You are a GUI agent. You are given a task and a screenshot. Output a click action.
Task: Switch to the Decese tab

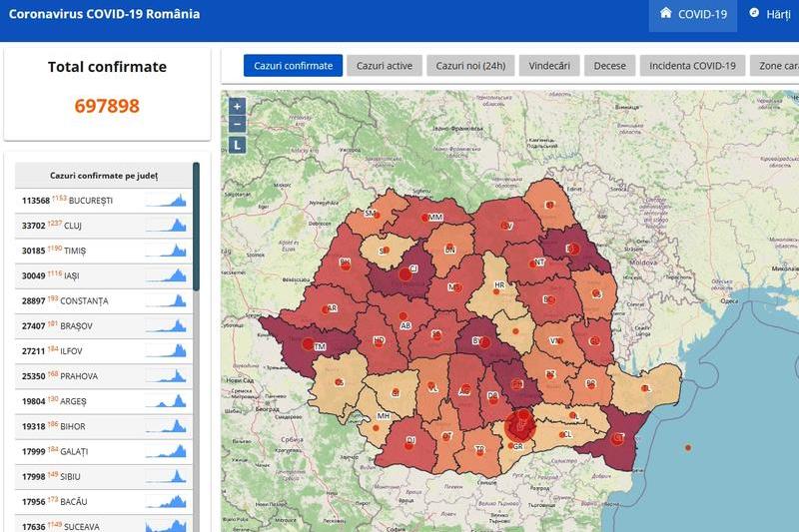coord(609,66)
